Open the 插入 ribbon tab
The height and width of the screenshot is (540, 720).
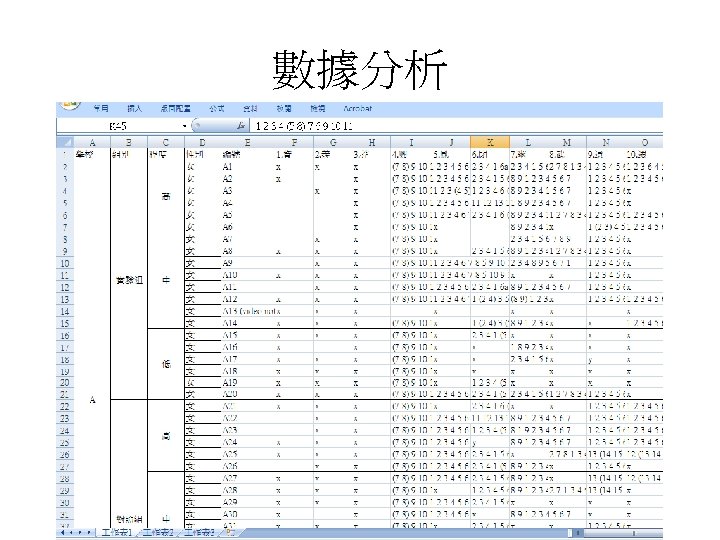(135, 108)
